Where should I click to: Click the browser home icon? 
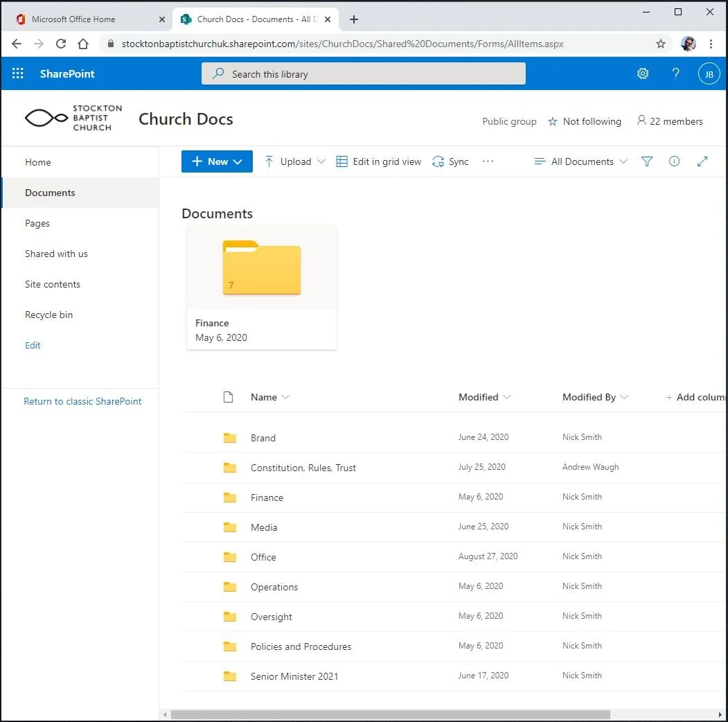coord(83,44)
